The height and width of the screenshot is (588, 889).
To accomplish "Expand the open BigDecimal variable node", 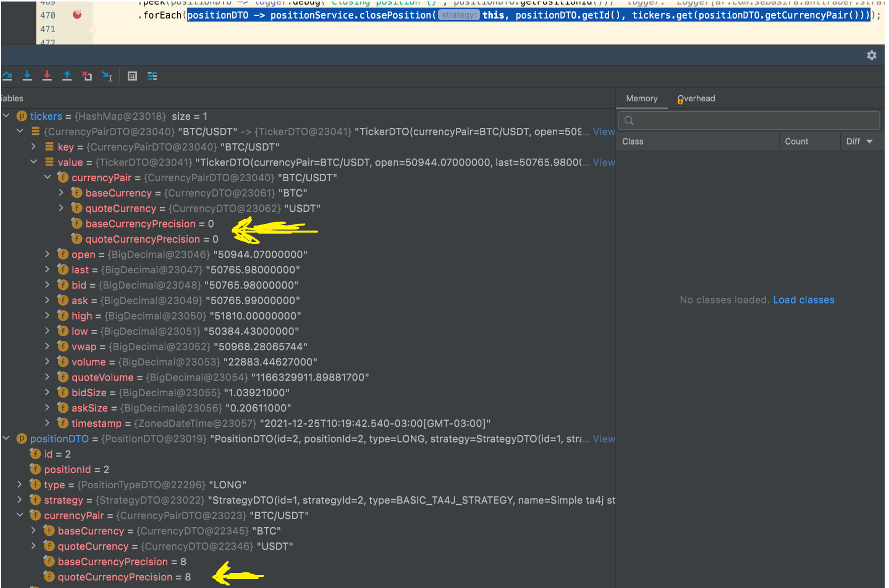I will click(47, 254).
